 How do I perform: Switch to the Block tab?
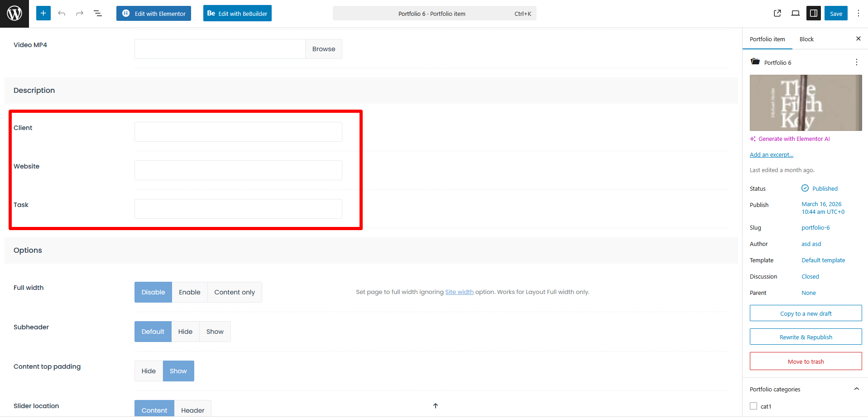tap(806, 39)
